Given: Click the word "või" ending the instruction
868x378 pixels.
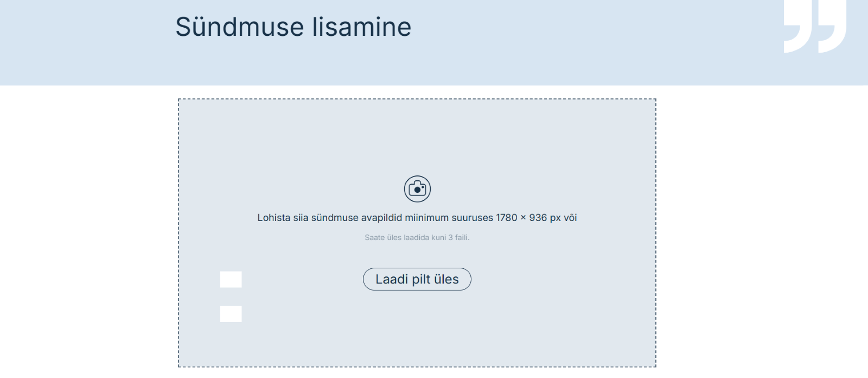Looking at the screenshot, I should click(x=570, y=218).
